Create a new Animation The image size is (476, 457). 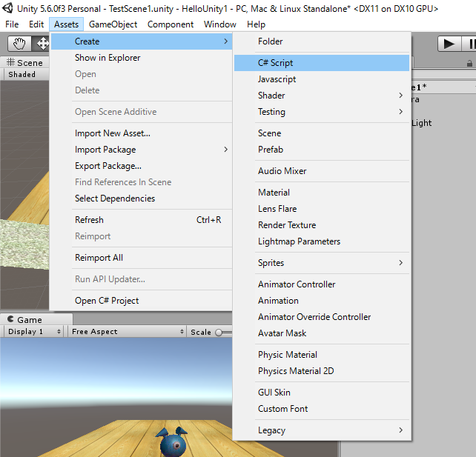(x=322, y=301)
